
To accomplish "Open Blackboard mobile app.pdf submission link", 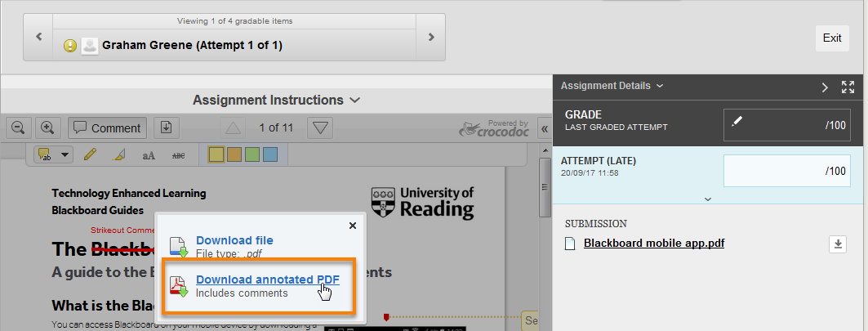I will [x=654, y=243].
